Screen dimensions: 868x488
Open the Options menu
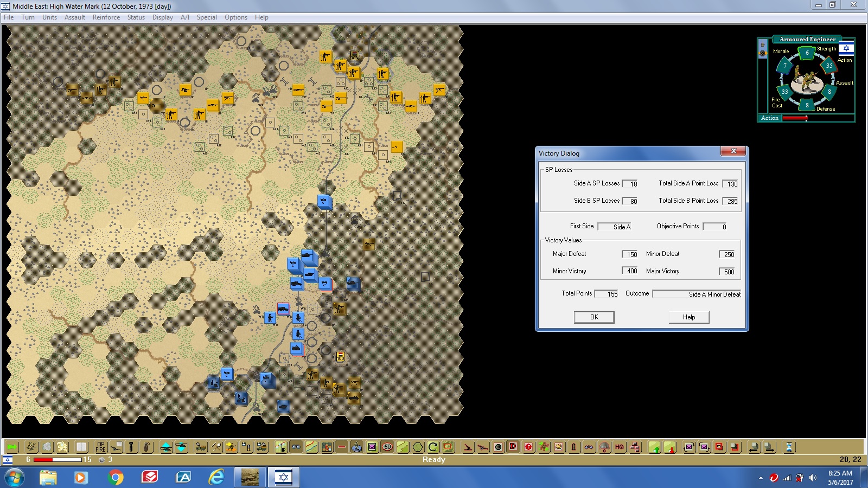(236, 17)
